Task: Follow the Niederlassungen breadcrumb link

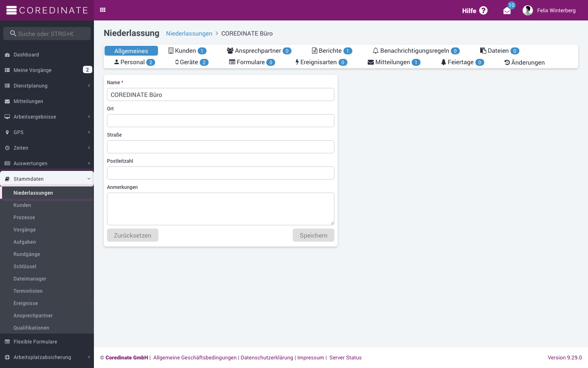Action: click(x=189, y=34)
